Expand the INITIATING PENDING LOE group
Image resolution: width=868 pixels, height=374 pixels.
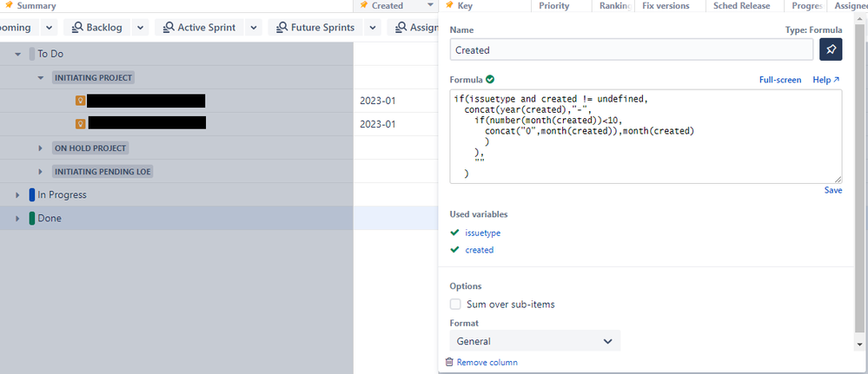tap(41, 172)
